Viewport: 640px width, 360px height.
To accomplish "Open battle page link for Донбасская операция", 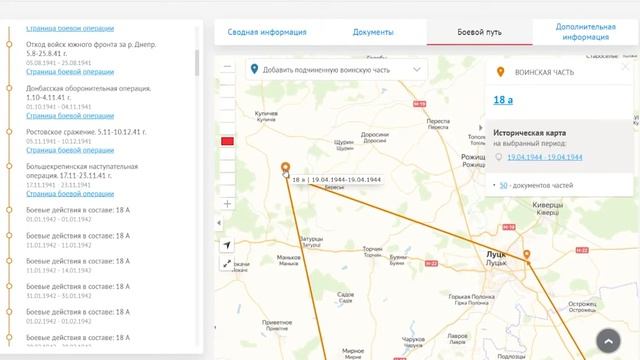I will pos(70,116).
